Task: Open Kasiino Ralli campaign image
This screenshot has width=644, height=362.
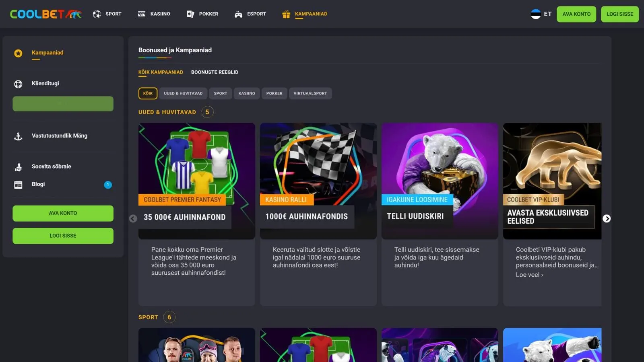Action: click(318, 181)
